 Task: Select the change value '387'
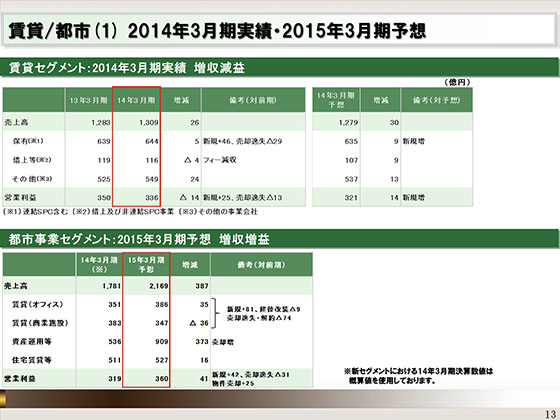pos(202,286)
